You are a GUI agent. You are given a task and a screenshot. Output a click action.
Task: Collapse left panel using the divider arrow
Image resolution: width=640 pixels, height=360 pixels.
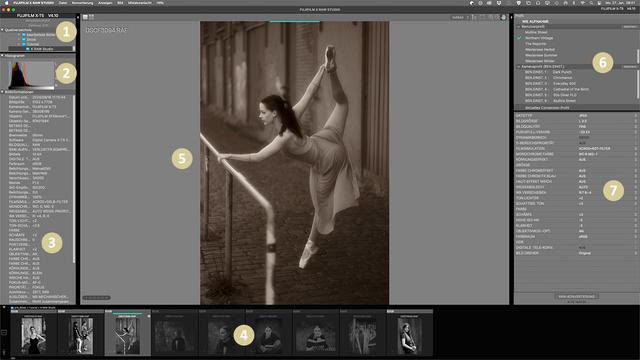tap(78, 18)
